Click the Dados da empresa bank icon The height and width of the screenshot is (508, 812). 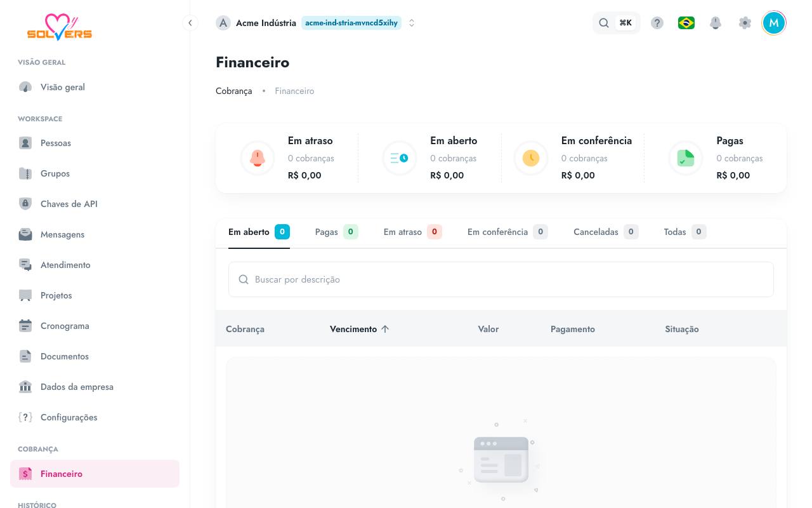coord(25,387)
